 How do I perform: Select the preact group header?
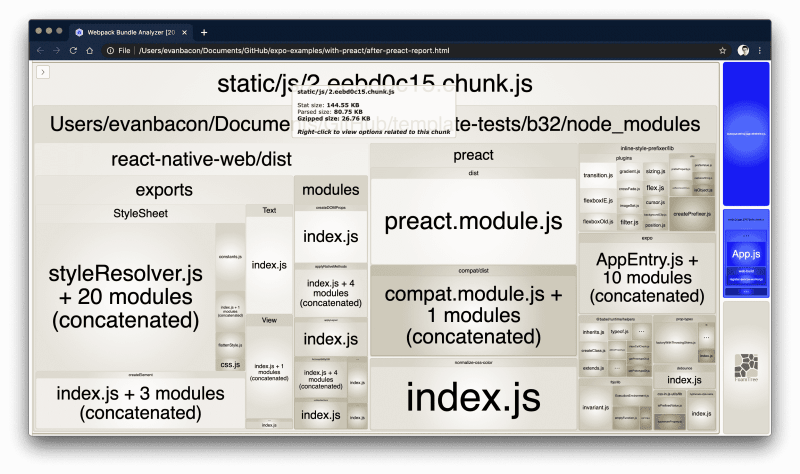[x=473, y=155]
